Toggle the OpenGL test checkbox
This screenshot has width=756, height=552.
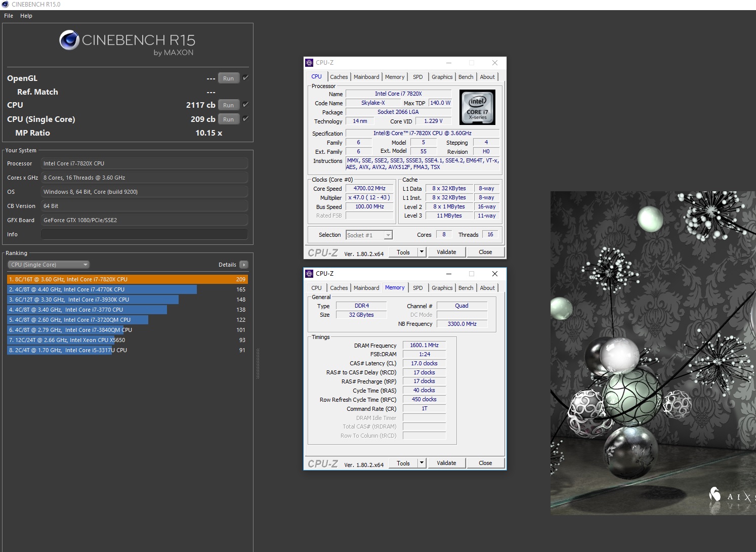245,78
